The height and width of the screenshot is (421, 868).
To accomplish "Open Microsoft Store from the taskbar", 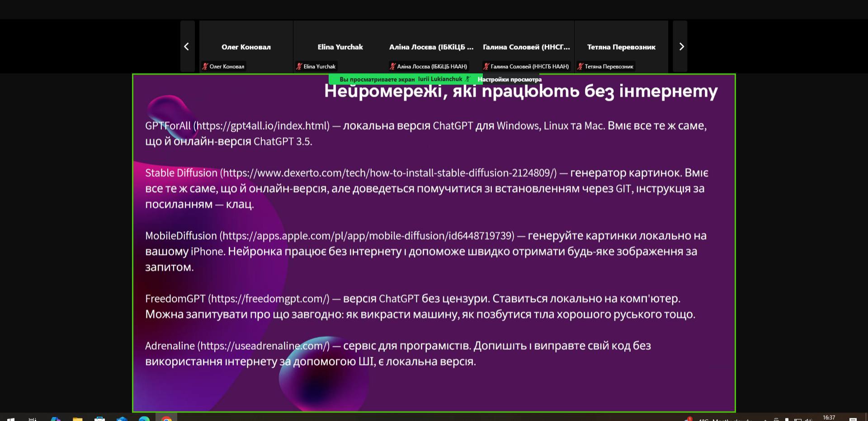I will pos(100,419).
